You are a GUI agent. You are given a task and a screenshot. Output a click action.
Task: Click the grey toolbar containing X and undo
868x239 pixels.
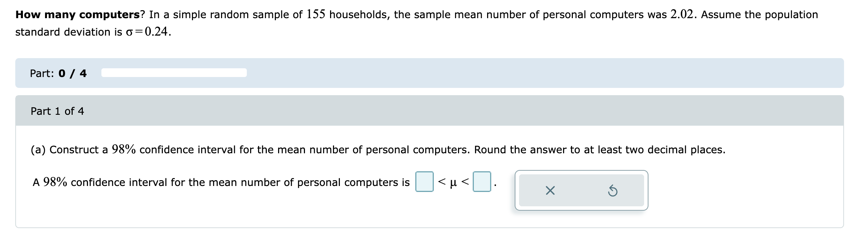coord(582,189)
